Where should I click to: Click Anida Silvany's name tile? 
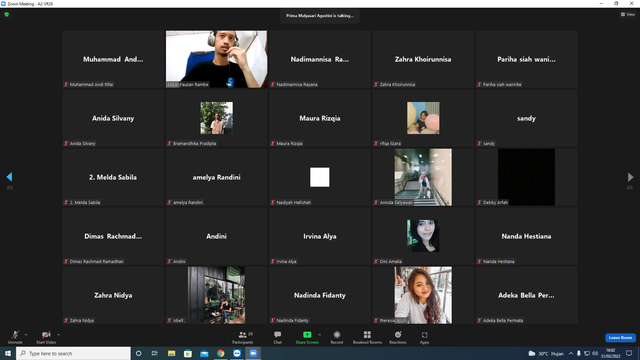(x=113, y=118)
